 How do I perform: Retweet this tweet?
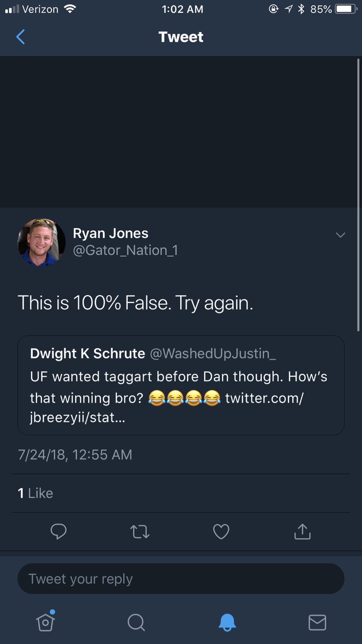click(140, 531)
